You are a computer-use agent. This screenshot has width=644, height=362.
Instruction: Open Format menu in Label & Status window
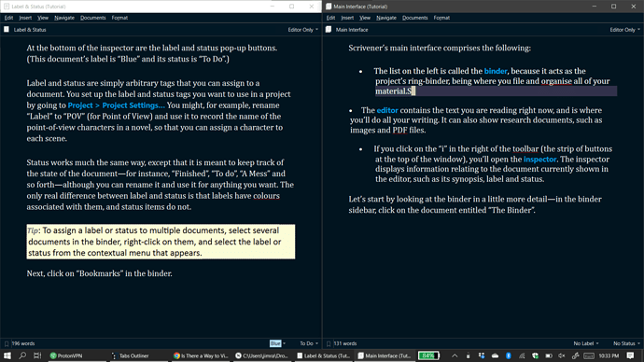[x=119, y=18]
